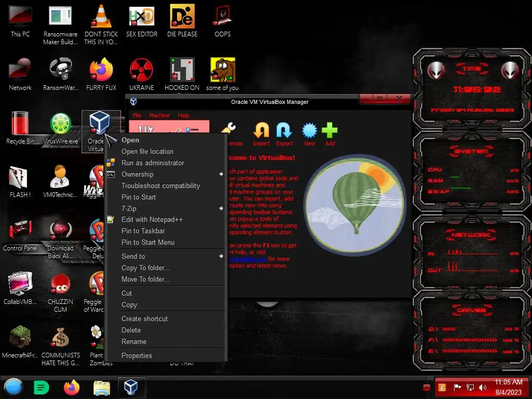Select the OOPS desktop icon
Image resolution: width=532 pixels, height=399 pixels.
pyautogui.click(x=222, y=20)
